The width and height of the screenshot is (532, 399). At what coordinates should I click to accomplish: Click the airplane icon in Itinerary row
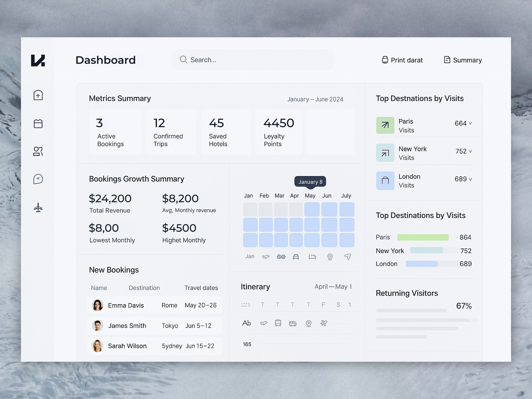tap(324, 323)
